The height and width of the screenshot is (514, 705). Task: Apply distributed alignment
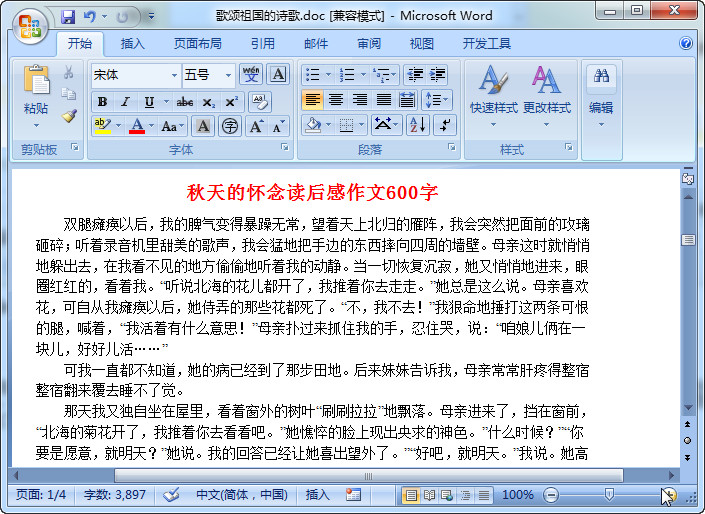pos(407,99)
